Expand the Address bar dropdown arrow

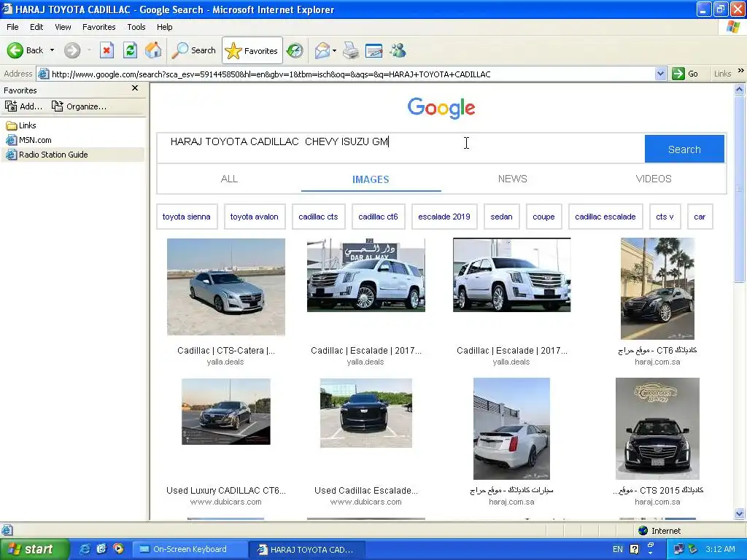pyautogui.click(x=660, y=74)
